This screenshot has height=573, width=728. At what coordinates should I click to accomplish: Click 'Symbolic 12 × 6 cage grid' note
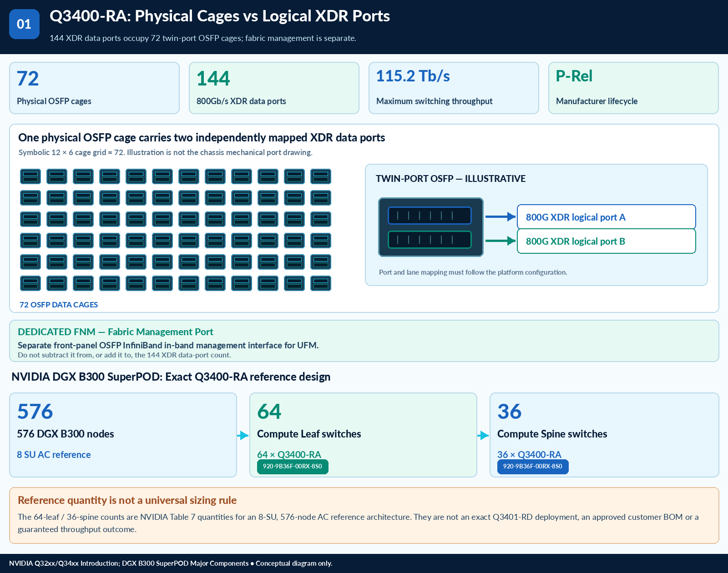point(165,152)
